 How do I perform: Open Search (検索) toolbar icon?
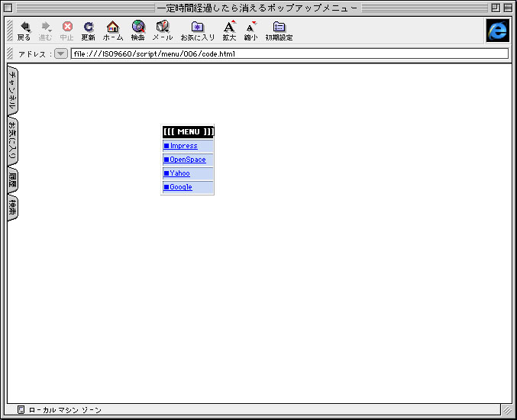pyautogui.click(x=138, y=31)
